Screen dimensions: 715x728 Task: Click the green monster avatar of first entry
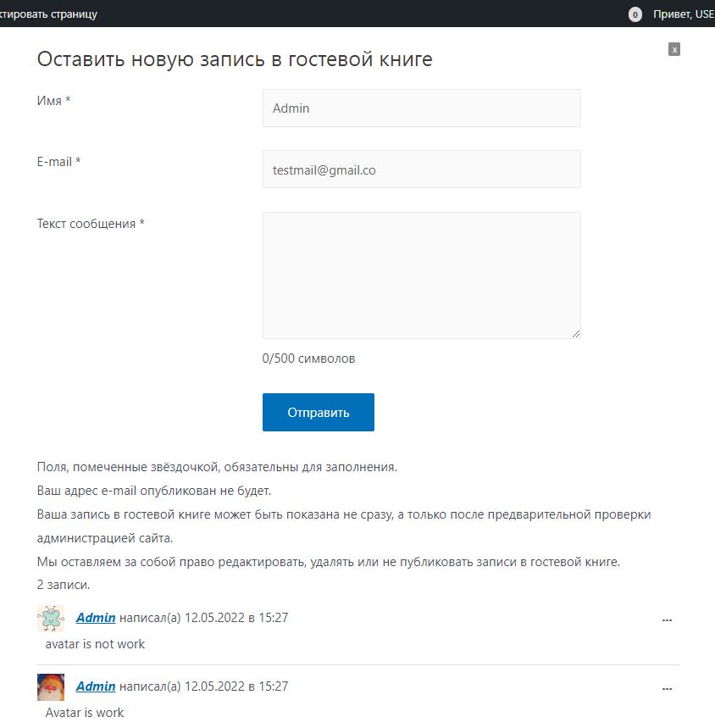point(51,619)
